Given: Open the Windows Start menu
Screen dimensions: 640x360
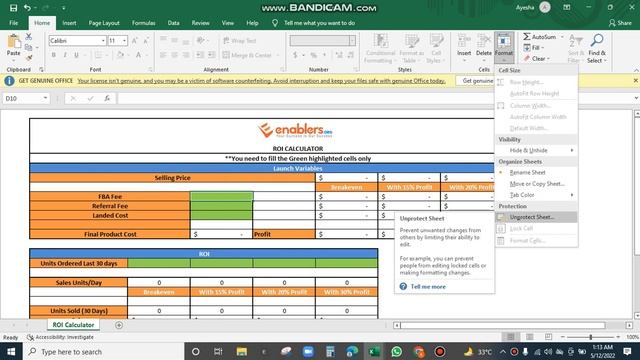Looking at the screenshot, I should point(11,351).
